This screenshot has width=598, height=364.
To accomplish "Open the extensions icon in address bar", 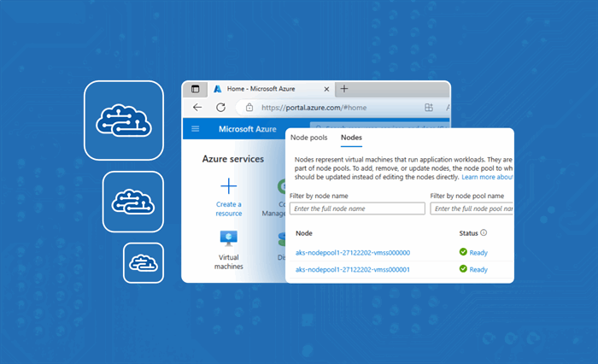I will click(429, 108).
